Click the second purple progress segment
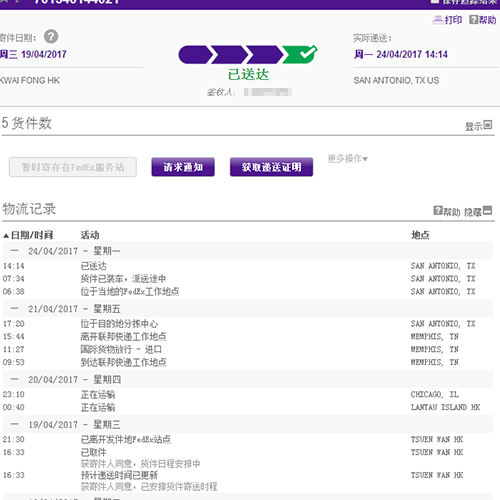 point(230,55)
